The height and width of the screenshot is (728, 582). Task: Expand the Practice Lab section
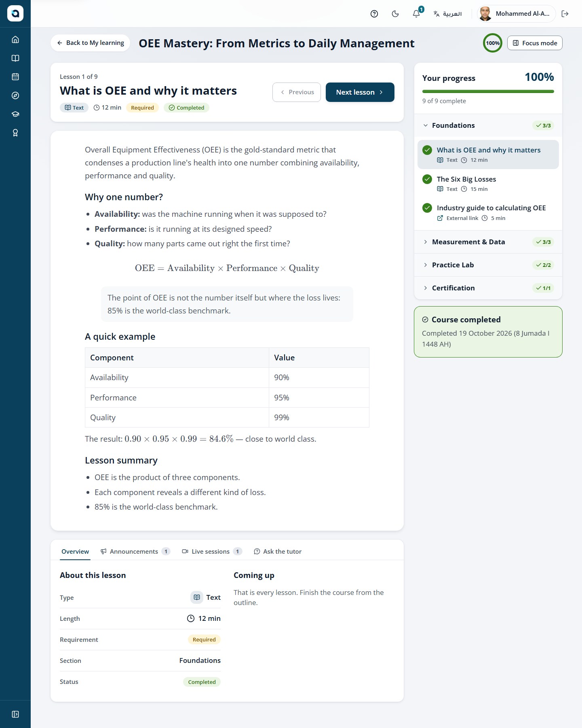(488, 265)
